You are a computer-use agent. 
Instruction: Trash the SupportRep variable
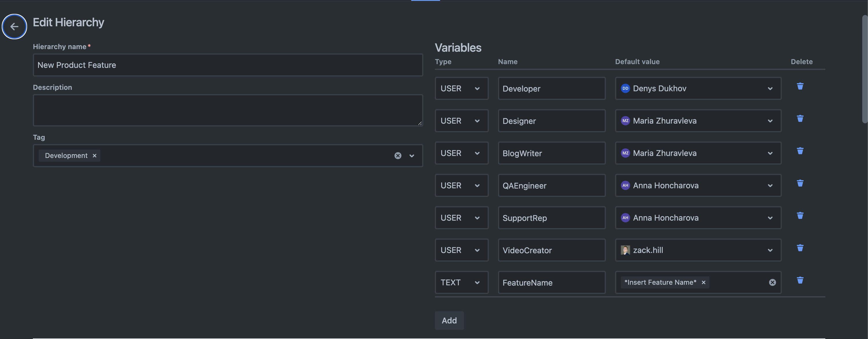tap(800, 216)
